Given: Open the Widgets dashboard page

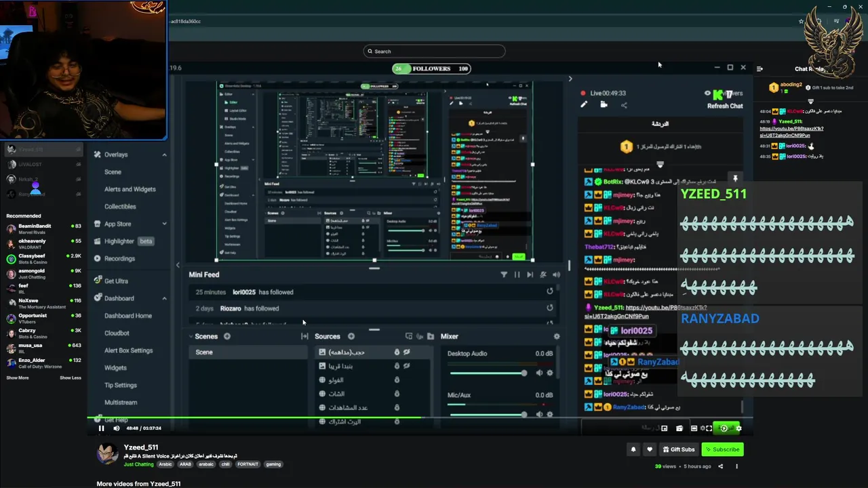Looking at the screenshot, I should (x=115, y=368).
